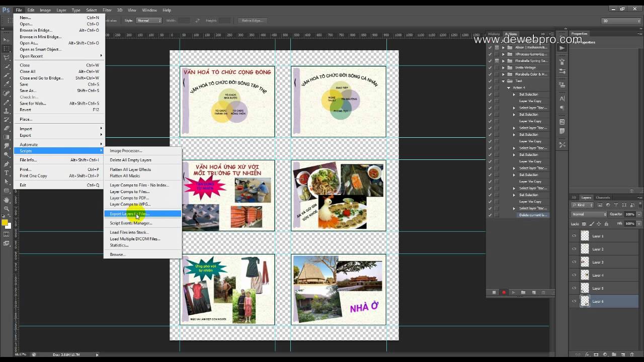Click the Opacity 100% value field
Image resolution: width=644 pixels, height=362 pixels.
coord(629,214)
